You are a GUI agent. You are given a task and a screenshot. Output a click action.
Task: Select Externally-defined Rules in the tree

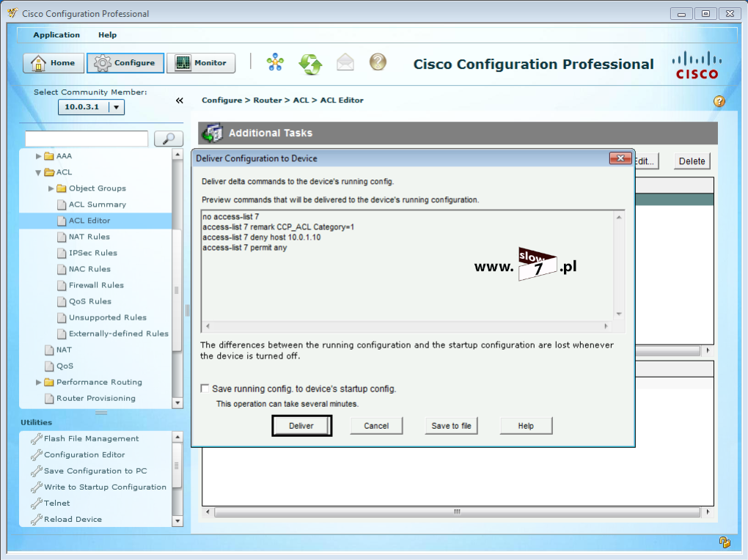click(119, 334)
